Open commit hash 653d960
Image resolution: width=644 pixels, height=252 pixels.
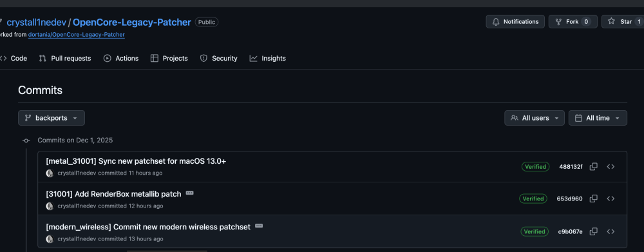tap(570, 199)
